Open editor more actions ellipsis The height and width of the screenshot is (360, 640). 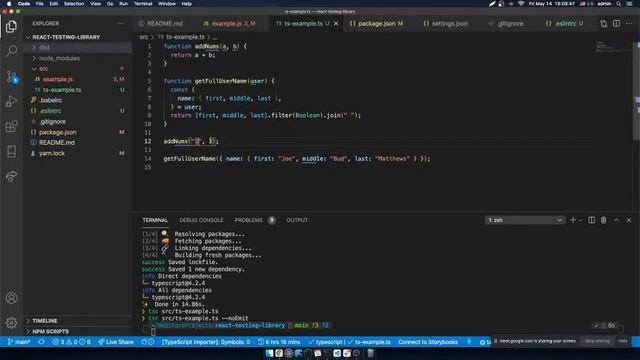(x=629, y=24)
